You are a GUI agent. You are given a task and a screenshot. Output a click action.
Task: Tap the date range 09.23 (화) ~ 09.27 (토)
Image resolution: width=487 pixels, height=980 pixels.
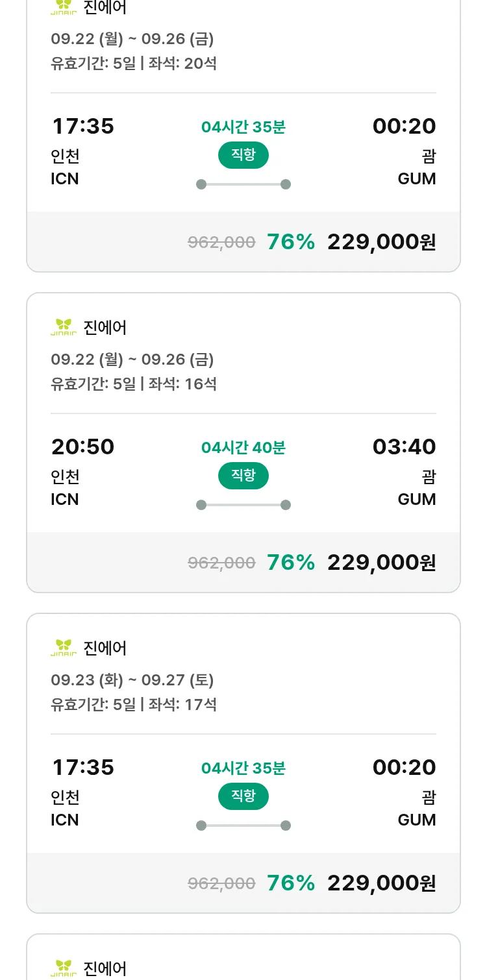[132, 680]
